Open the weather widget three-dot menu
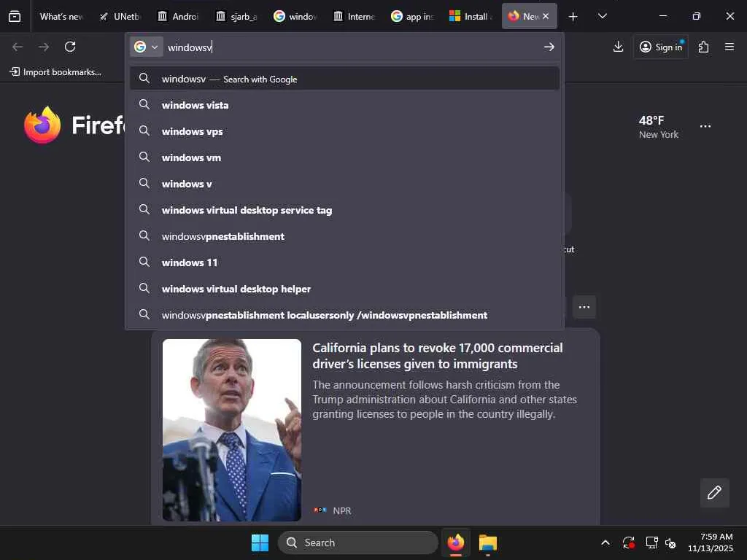This screenshot has width=747, height=560. pos(705,126)
